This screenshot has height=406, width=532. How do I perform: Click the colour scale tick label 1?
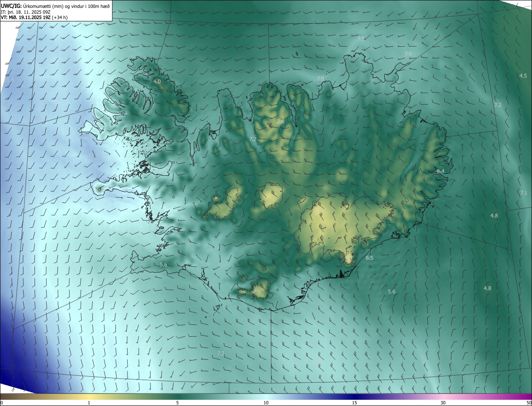coord(89,403)
